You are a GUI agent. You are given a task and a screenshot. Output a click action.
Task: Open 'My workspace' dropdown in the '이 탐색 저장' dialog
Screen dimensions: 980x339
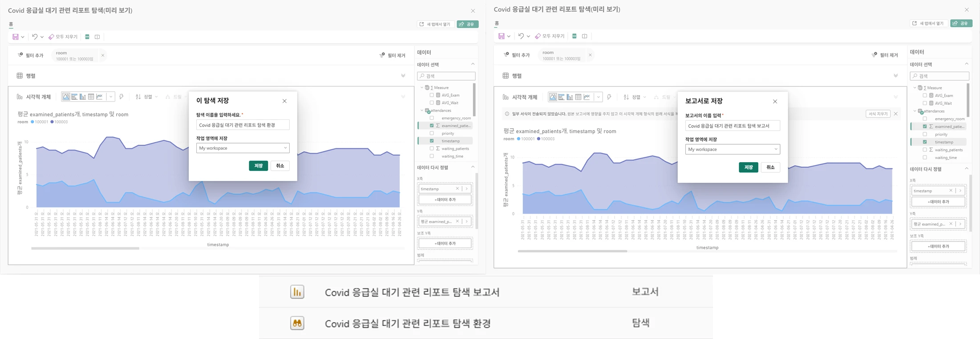pyautogui.click(x=243, y=148)
